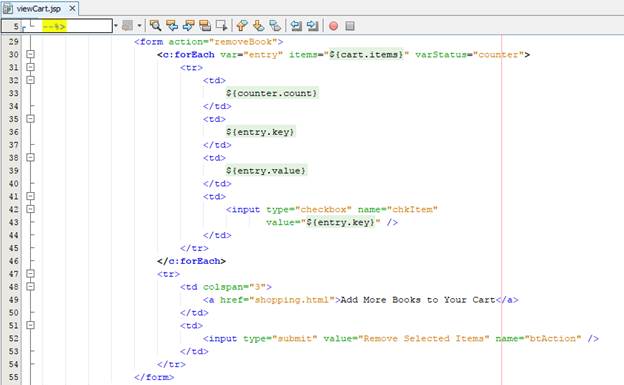Click inside the toolbar combo input field

click(x=57, y=26)
